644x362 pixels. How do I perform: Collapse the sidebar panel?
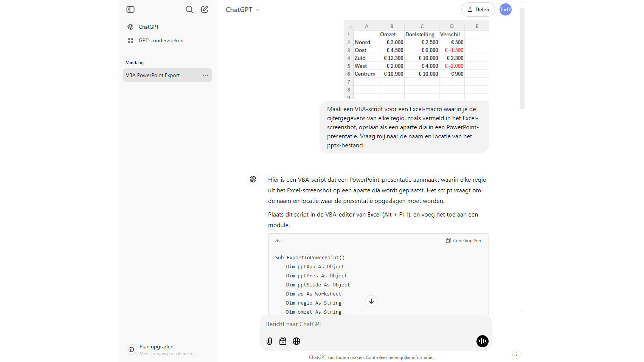point(130,9)
